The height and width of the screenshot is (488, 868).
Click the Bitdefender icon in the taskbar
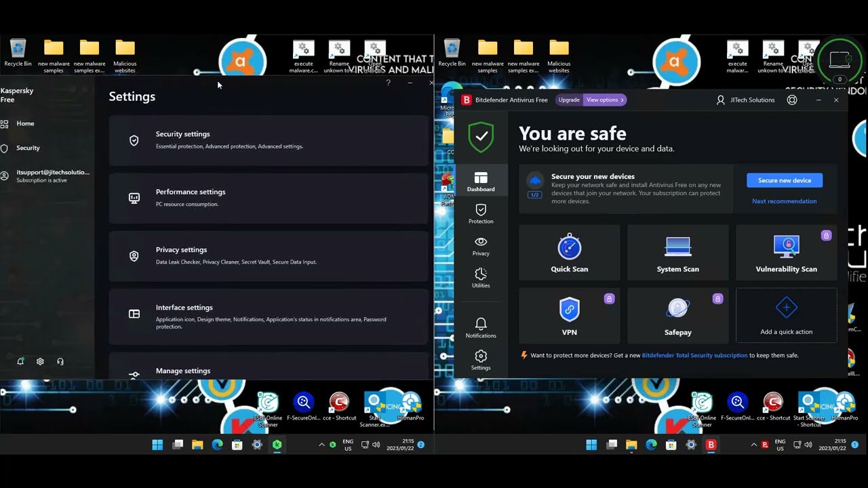(711, 445)
